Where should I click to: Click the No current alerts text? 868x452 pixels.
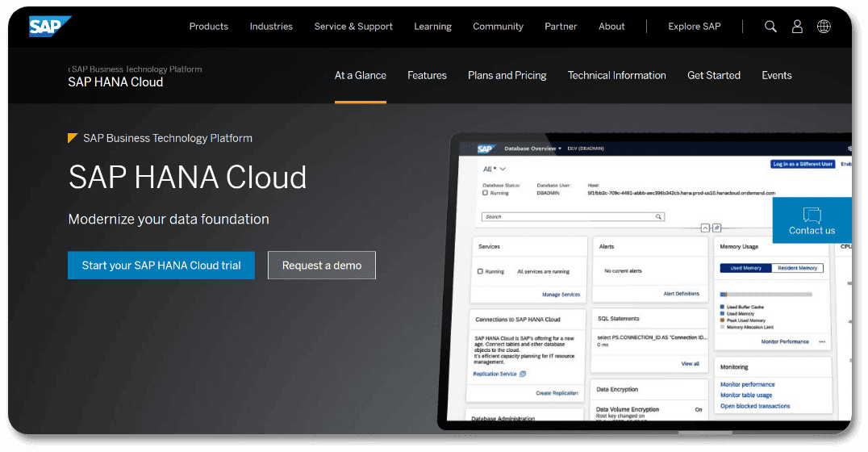coord(623,271)
